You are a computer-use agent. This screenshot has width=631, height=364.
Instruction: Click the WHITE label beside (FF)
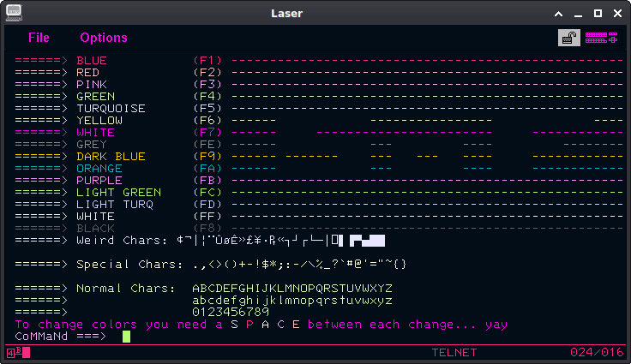tap(96, 217)
